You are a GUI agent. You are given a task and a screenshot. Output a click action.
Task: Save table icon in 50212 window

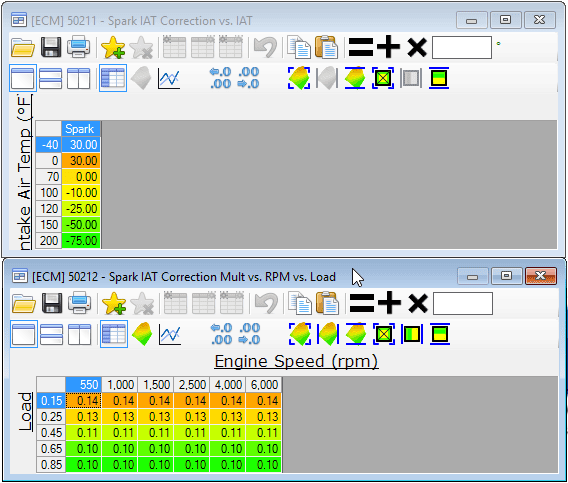click(52, 303)
